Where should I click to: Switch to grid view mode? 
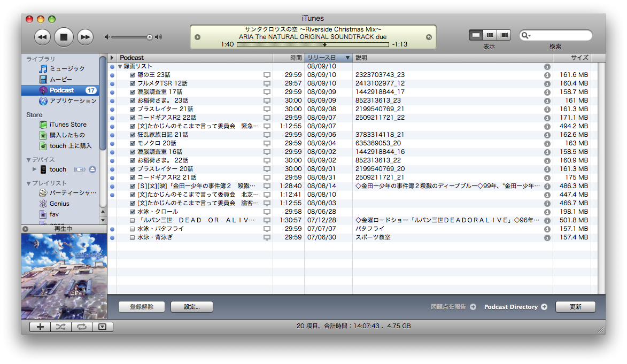(490, 35)
